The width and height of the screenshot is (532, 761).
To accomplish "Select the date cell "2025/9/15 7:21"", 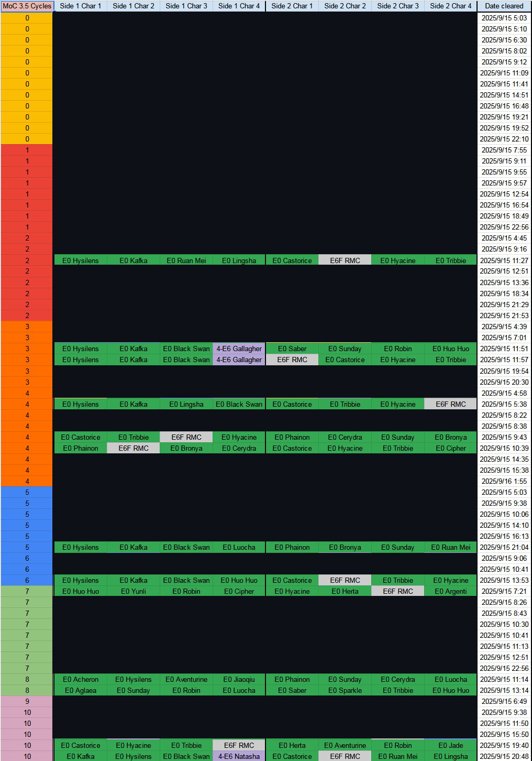I will tap(504, 591).
